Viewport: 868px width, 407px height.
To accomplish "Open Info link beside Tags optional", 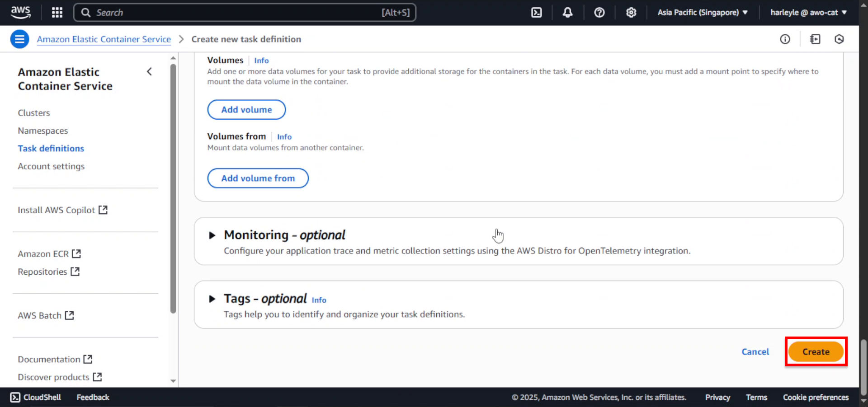I will 319,300.
